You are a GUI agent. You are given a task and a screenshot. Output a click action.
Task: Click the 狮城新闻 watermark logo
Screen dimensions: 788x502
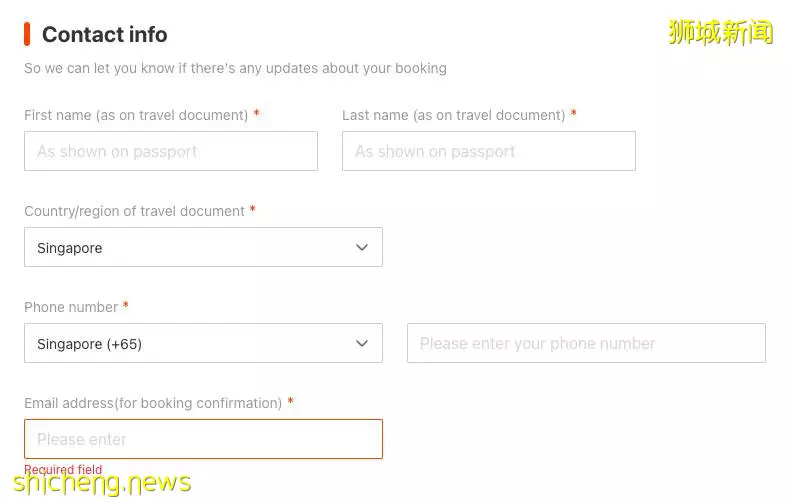click(x=720, y=32)
